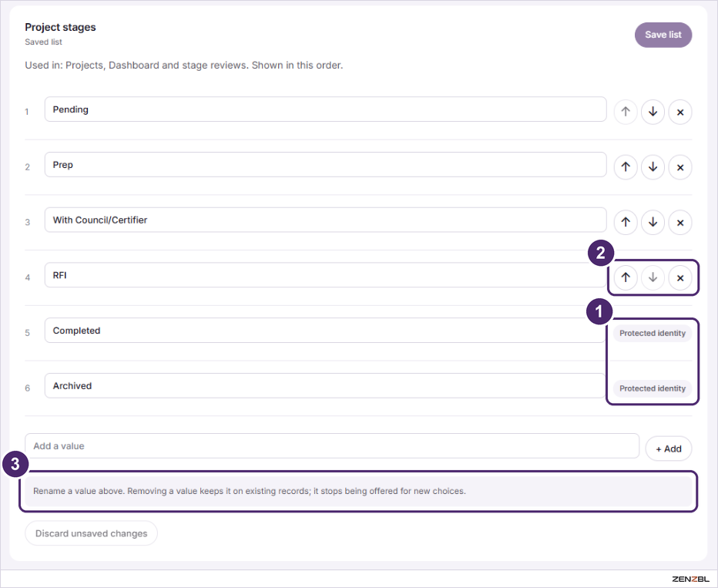This screenshot has width=718, height=588.
Task: Edit the Archived stage name field
Action: [x=326, y=386]
